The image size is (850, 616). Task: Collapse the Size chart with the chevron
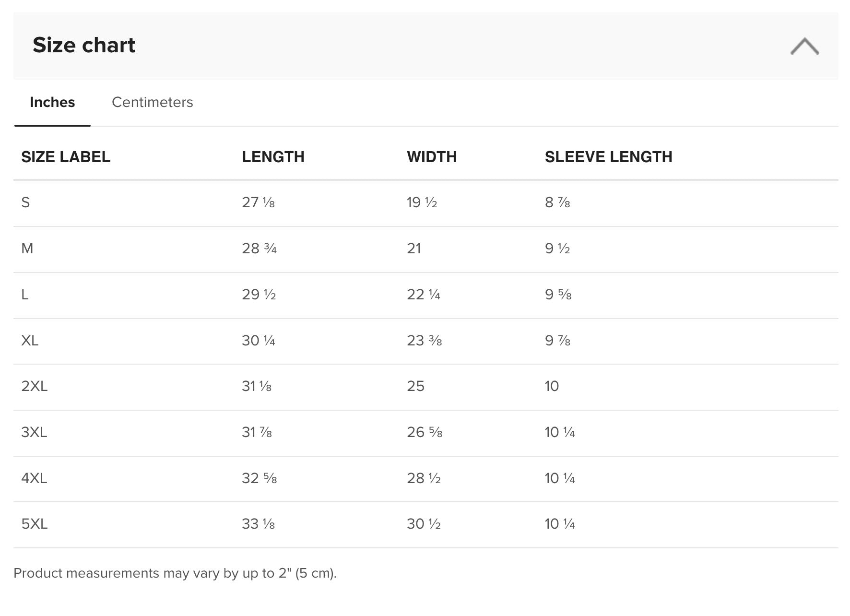tap(804, 46)
